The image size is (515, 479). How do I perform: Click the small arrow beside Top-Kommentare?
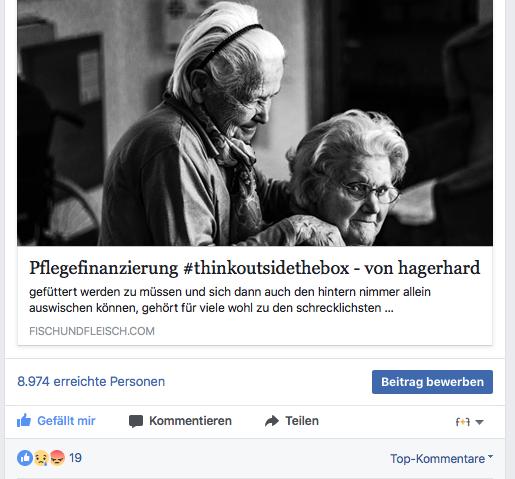coord(490,456)
